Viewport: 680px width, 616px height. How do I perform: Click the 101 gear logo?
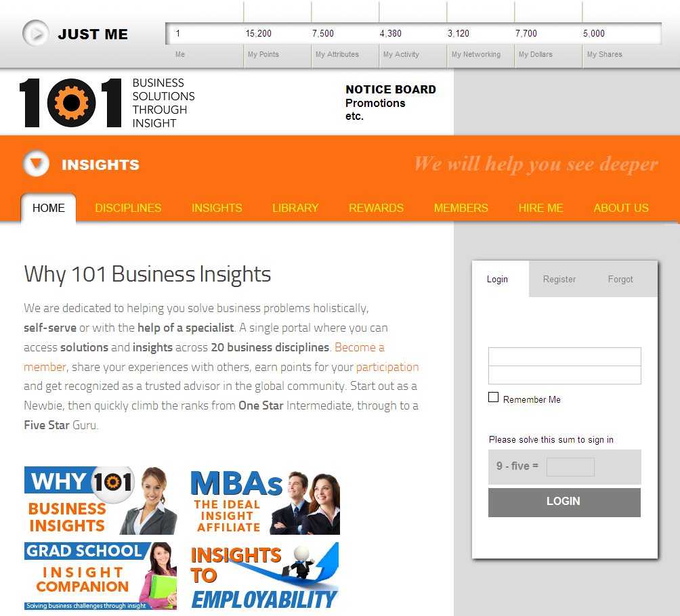(70, 103)
